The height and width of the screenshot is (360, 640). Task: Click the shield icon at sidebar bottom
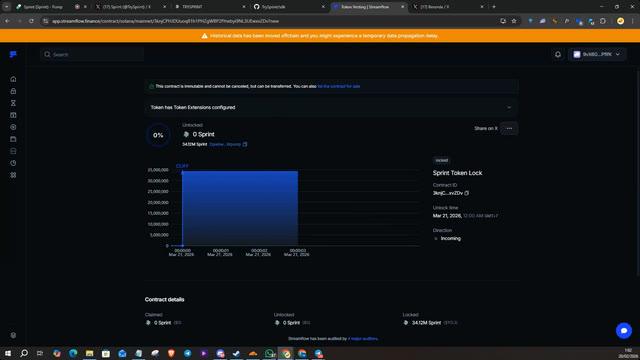(x=13, y=335)
